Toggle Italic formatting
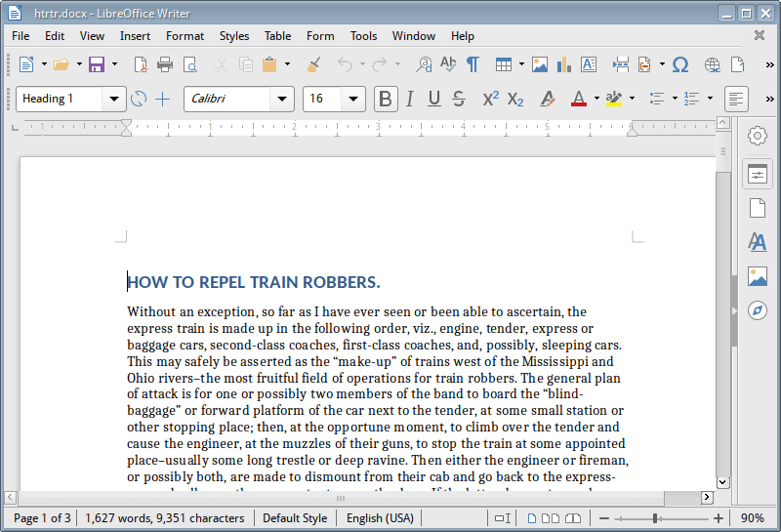The width and height of the screenshot is (781, 532). click(410, 99)
